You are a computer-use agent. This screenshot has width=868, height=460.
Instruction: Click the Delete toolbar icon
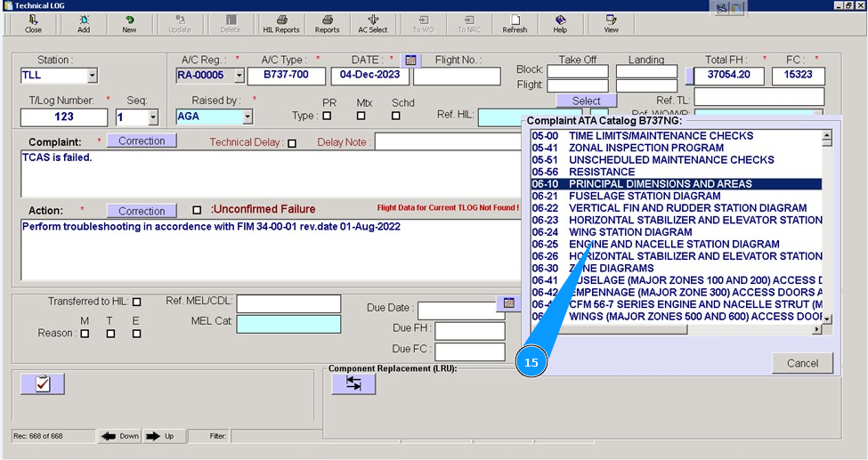(231, 24)
